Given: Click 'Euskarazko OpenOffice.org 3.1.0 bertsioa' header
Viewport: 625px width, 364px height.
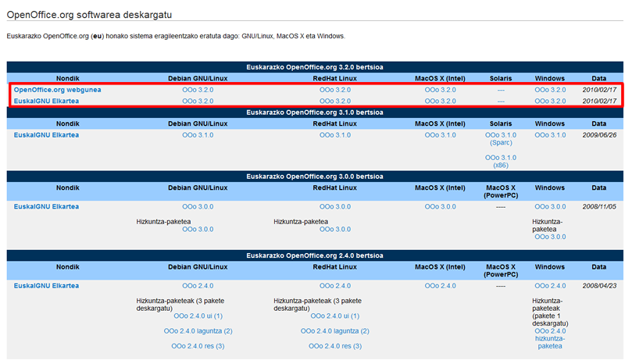Looking at the screenshot, I should [315, 112].
